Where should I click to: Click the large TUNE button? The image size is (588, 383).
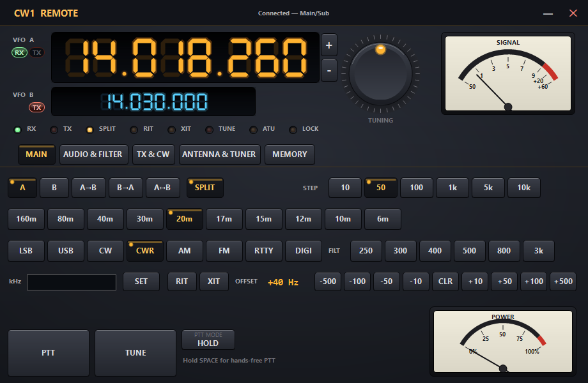tap(135, 352)
